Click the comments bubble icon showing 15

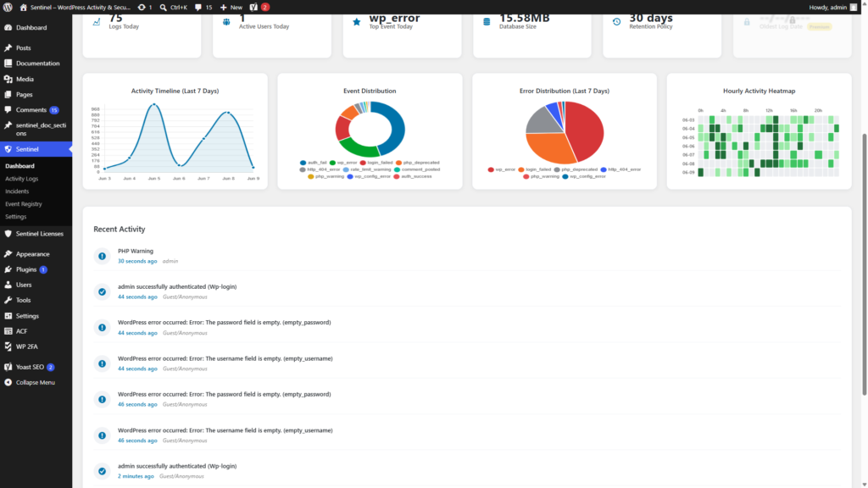(x=198, y=7)
